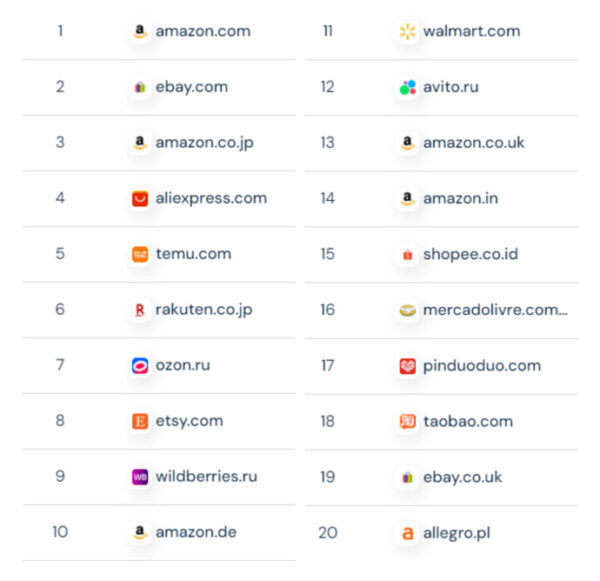Click the Rakuten R icon
Screen dimensions: 600x581
(x=140, y=310)
